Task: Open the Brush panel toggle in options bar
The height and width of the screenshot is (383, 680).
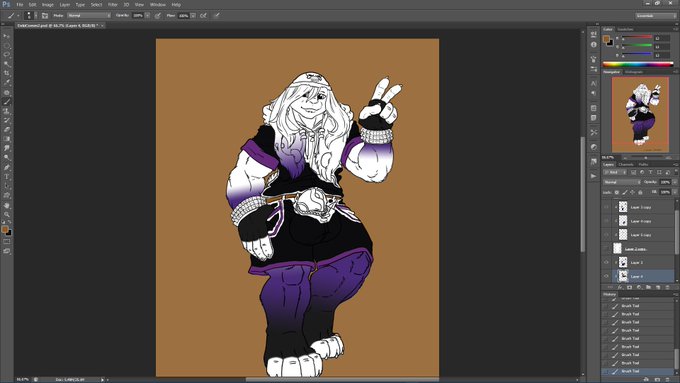Action: [45, 16]
